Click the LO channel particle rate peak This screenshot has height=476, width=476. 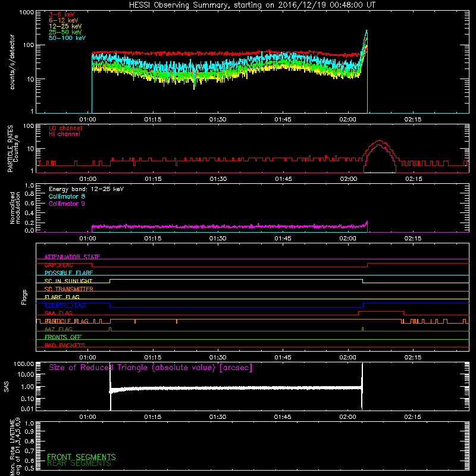pos(379,140)
